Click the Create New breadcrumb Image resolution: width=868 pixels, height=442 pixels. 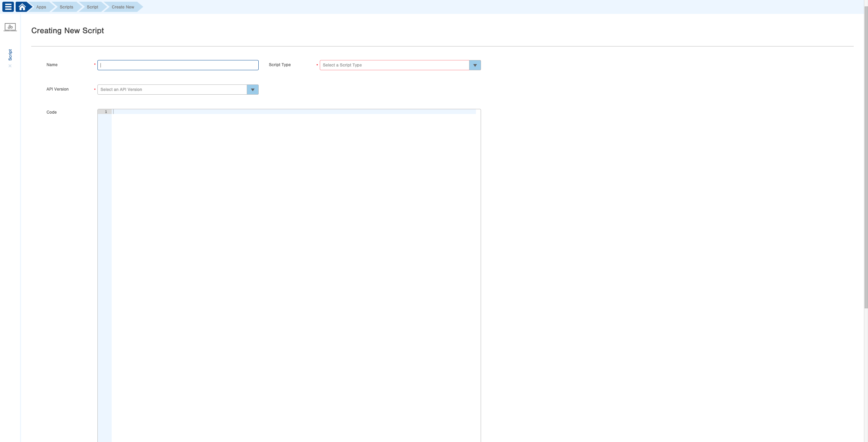(x=123, y=7)
